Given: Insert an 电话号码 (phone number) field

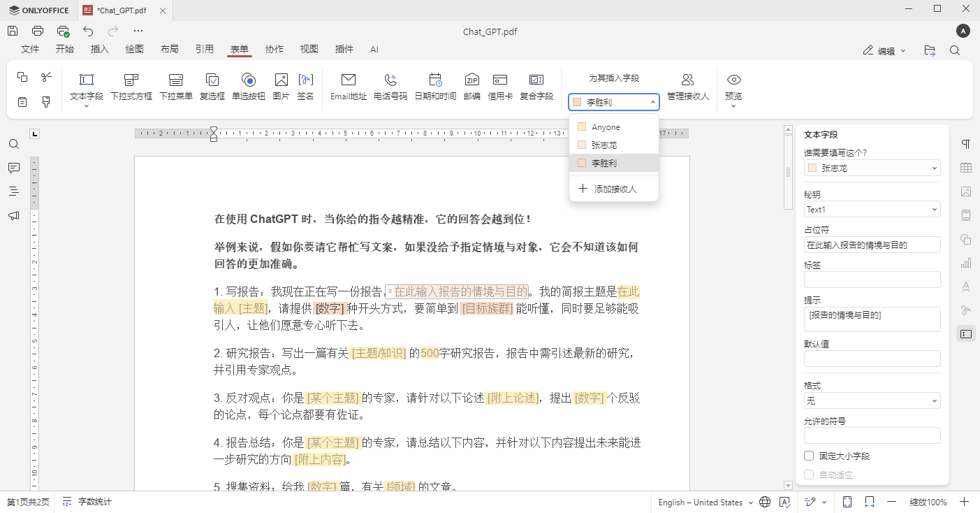Looking at the screenshot, I should pos(390,86).
